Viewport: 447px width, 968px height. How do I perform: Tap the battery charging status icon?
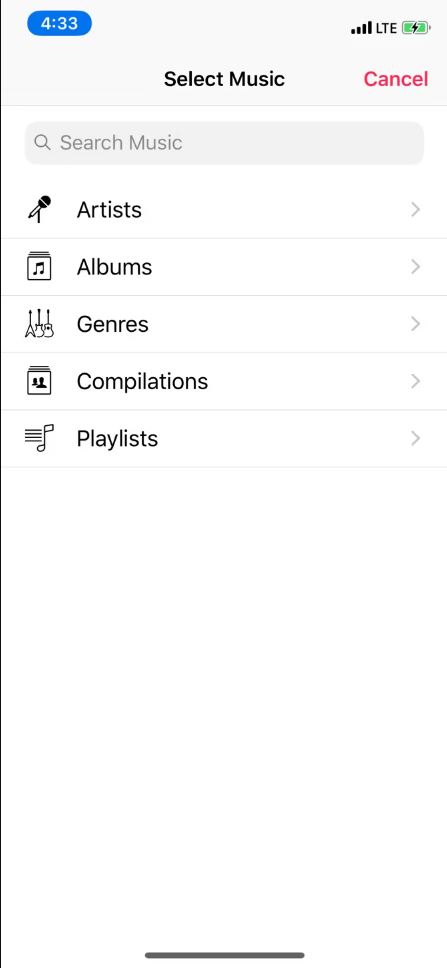(416, 28)
